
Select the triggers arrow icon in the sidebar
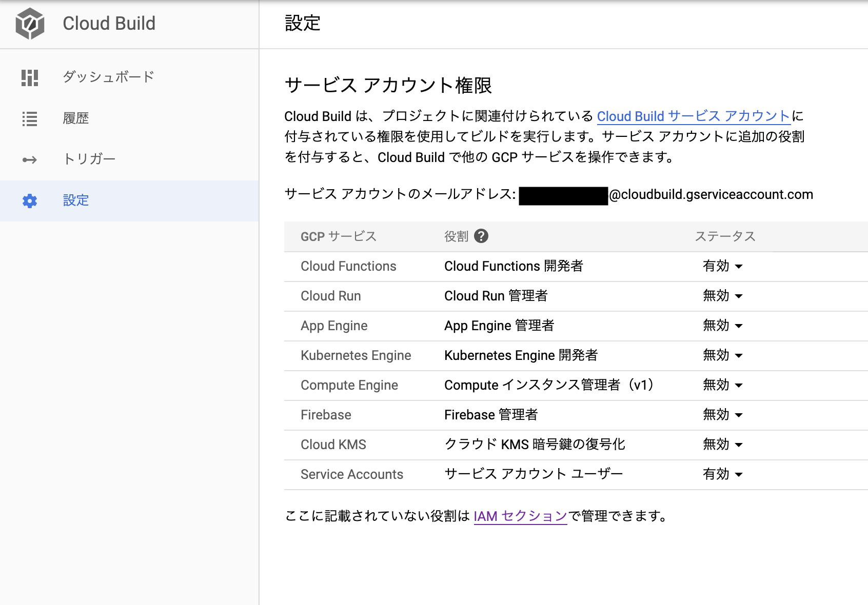click(x=30, y=159)
